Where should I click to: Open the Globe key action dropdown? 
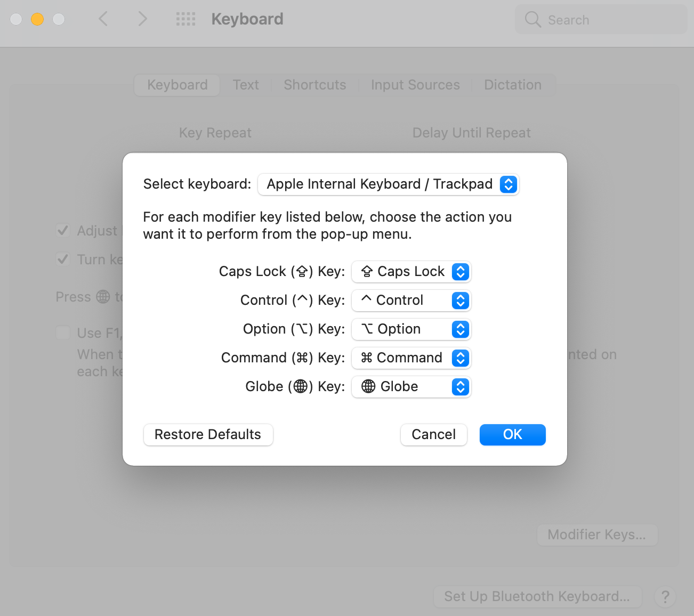[411, 387]
